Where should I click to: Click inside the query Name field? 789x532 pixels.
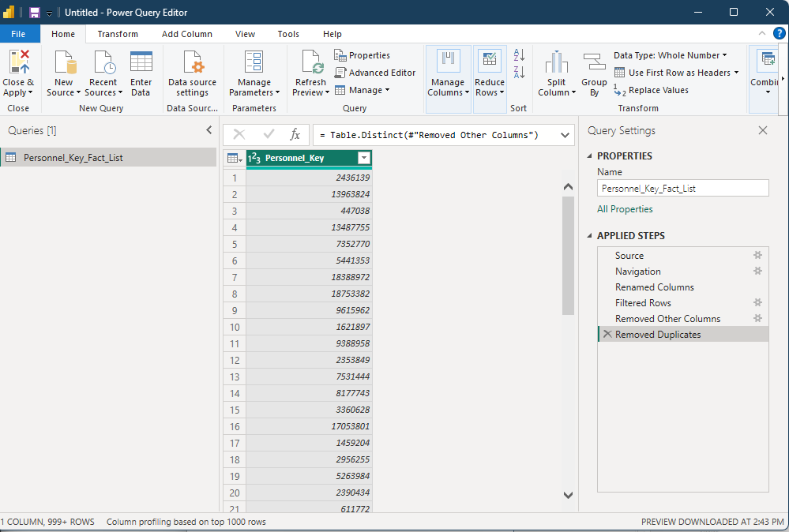682,188
